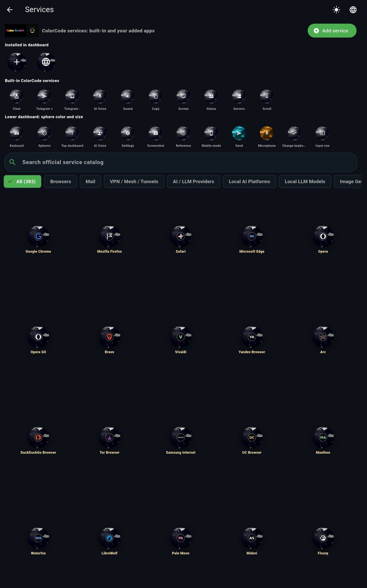The width and height of the screenshot is (367, 588).
Task: Focus the Search official service catalog field
Action: coord(181,162)
